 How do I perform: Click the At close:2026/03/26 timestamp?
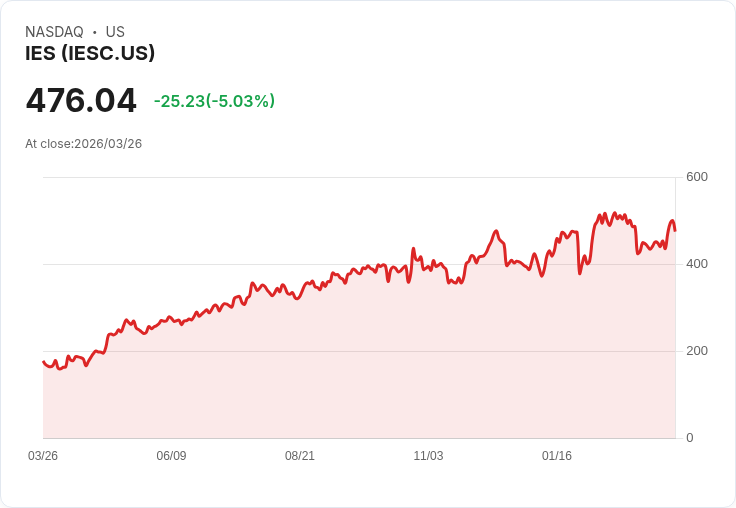tap(84, 144)
